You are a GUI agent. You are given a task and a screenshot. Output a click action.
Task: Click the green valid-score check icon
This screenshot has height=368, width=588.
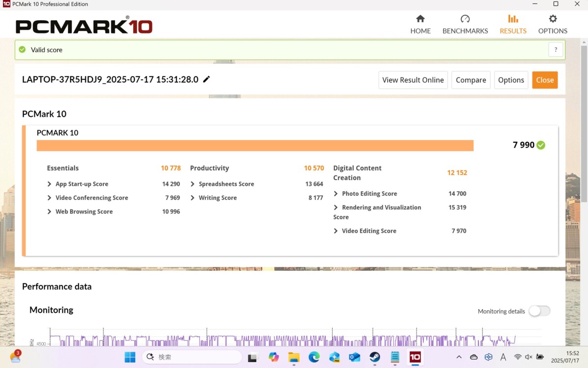[x=22, y=50]
